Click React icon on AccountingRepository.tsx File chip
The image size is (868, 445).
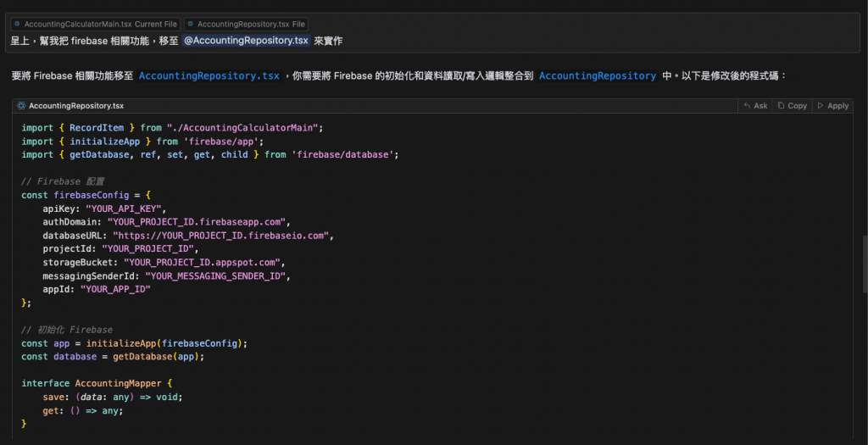191,25
